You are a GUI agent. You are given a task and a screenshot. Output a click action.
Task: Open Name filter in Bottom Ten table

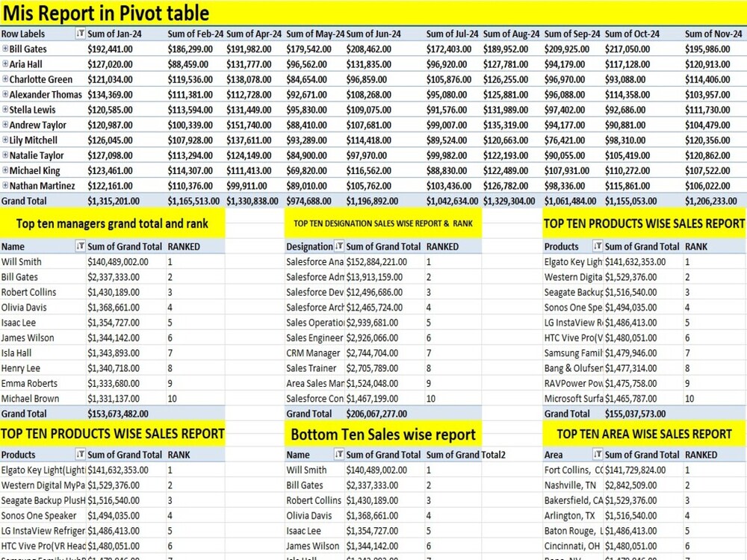[x=338, y=454]
